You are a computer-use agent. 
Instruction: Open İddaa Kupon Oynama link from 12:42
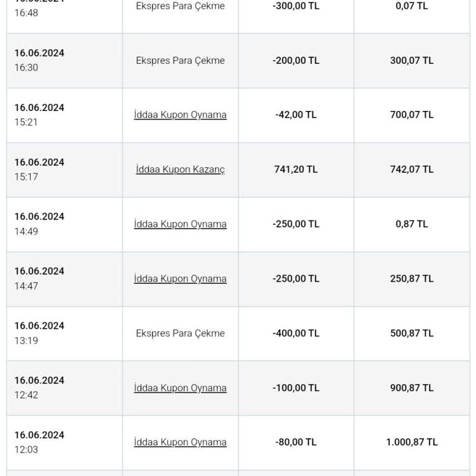pyautogui.click(x=180, y=387)
